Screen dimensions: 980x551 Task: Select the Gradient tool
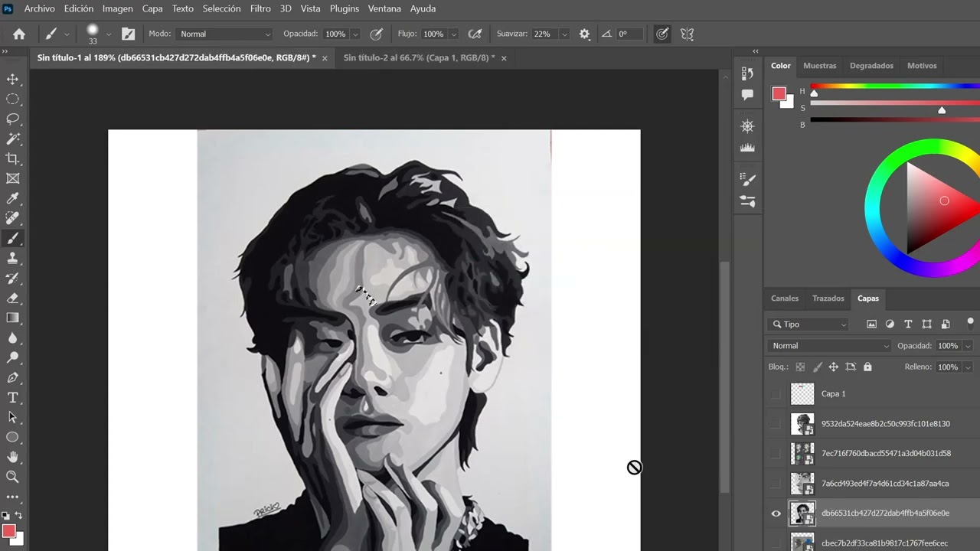point(12,318)
